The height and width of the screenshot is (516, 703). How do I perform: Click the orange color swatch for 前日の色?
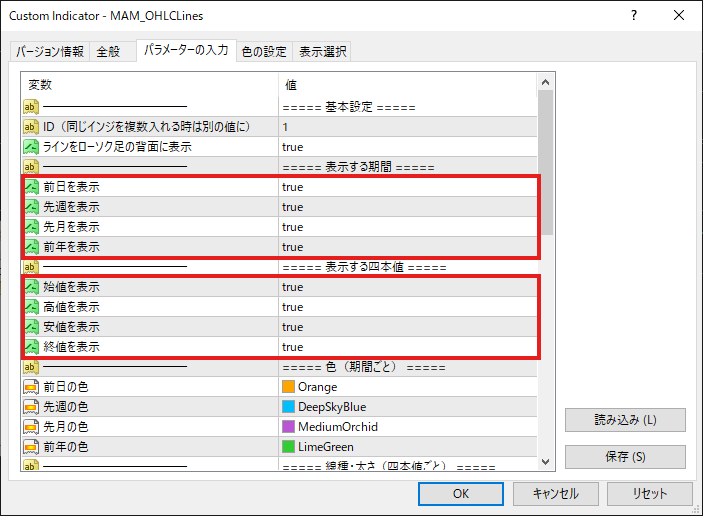[288, 386]
